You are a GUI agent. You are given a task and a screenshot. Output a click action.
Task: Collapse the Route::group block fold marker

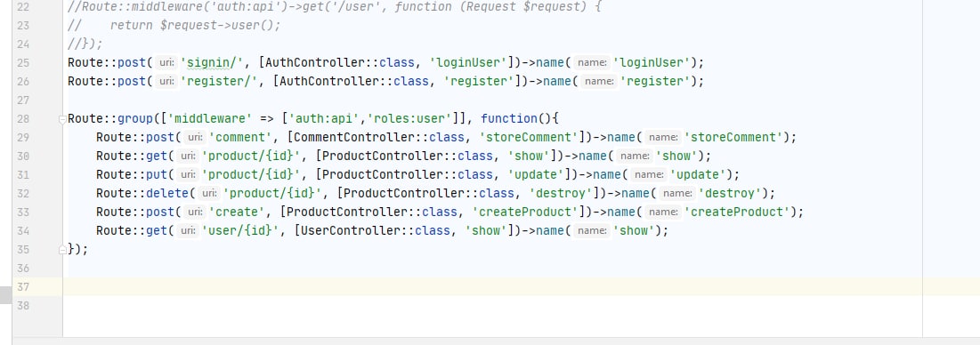[62, 118]
